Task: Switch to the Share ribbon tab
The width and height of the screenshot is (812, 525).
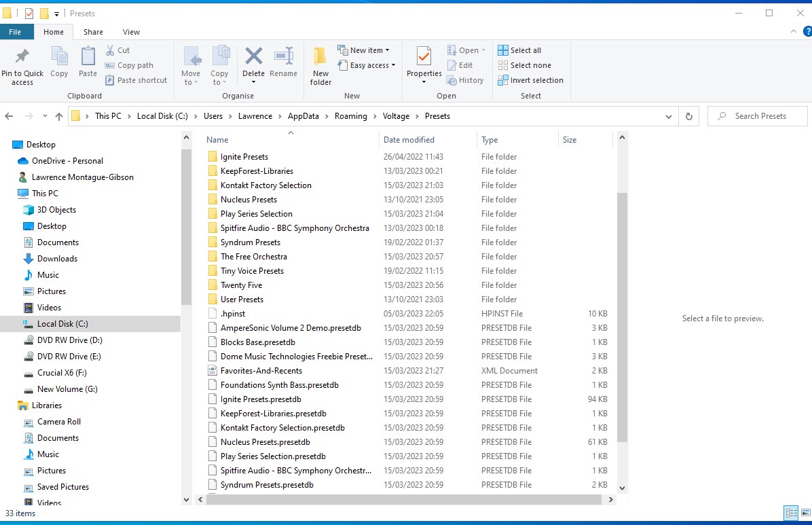Action: click(93, 32)
